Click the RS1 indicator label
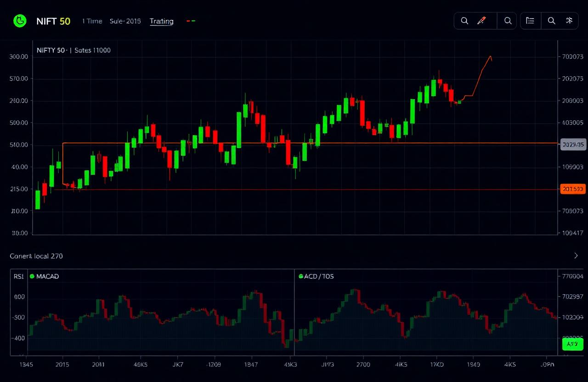The image size is (588, 382). point(19,276)
